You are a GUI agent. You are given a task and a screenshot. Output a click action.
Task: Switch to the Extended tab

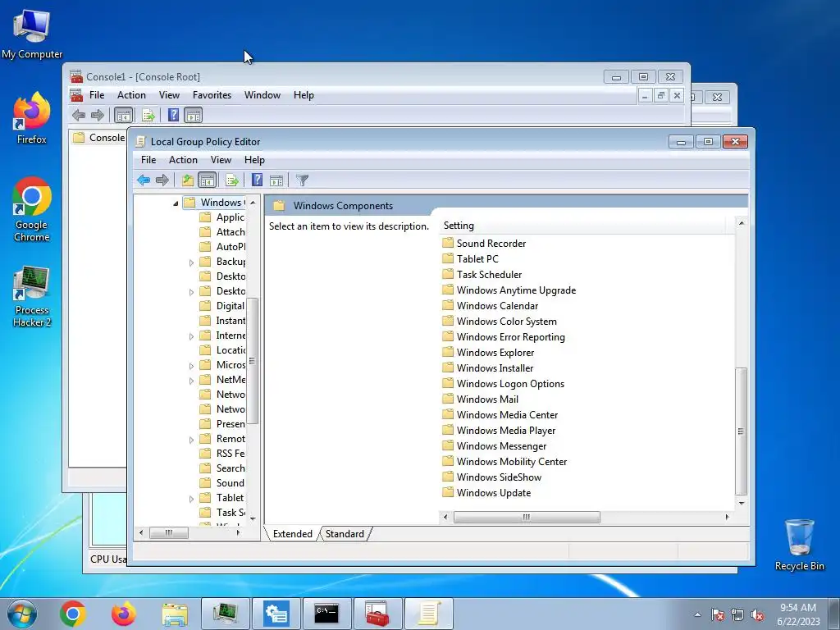[x=293, y=533]
